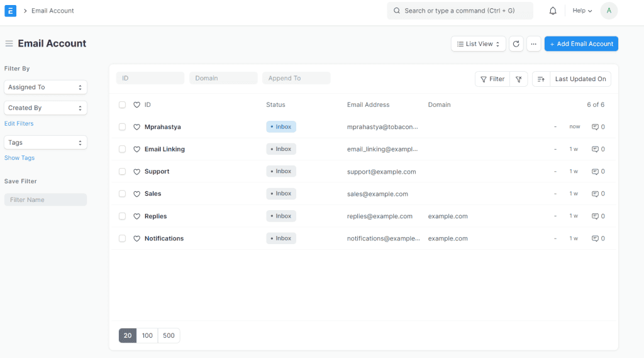Click the Domain filter input field
Screen dimensions: 644x358
223,79
